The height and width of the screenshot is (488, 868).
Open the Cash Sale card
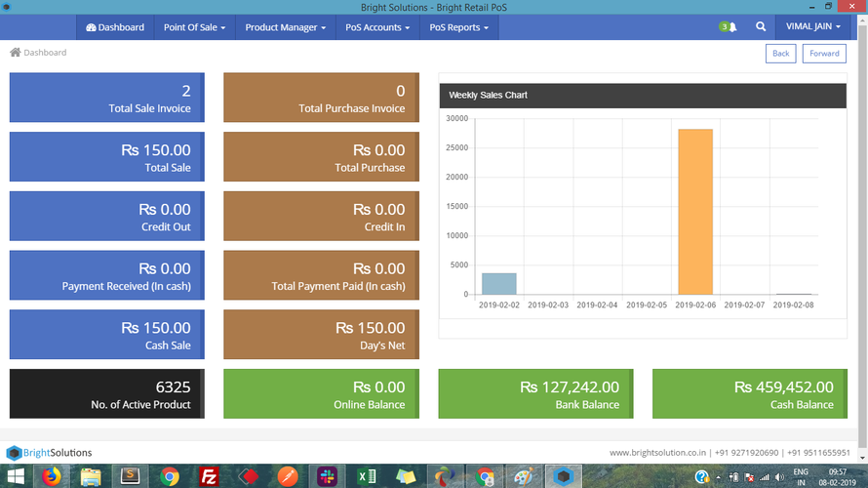coord(107,335)
